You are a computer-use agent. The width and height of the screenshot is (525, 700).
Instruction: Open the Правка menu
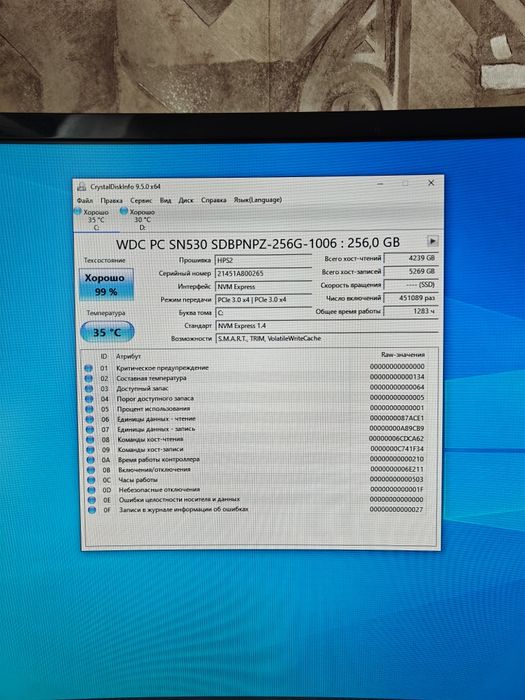tap(111, 200)
